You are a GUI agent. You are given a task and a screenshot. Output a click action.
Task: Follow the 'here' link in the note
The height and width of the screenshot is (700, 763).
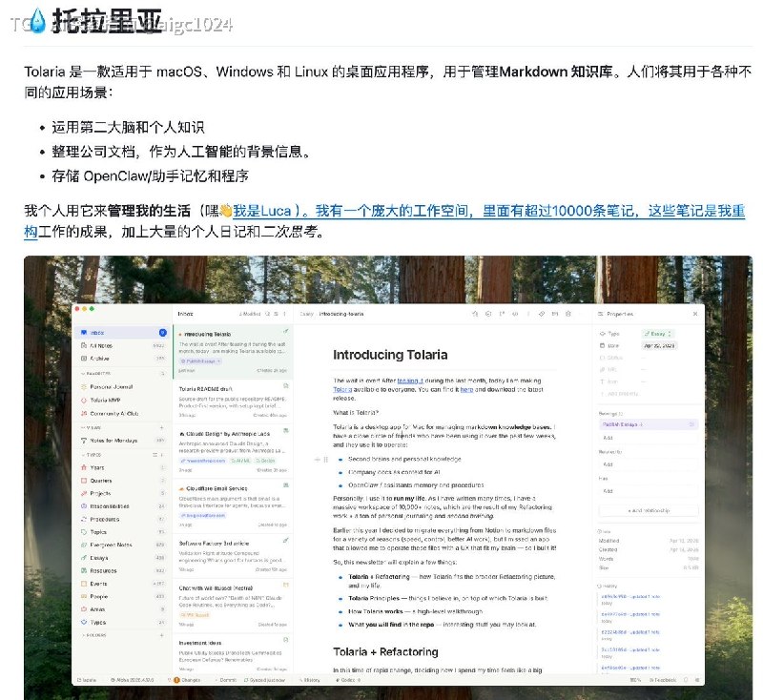click(466, 390)
